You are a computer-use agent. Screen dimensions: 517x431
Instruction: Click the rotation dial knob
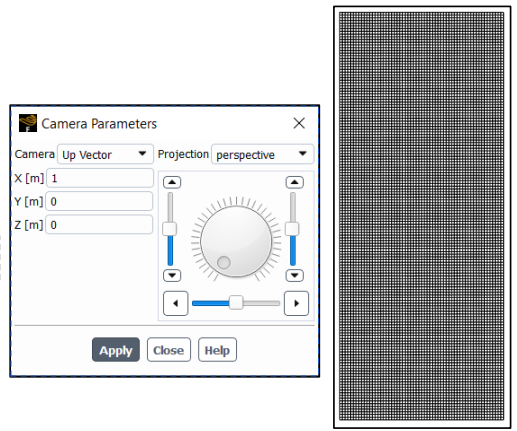pyautogui.click(x=236, y=241)
